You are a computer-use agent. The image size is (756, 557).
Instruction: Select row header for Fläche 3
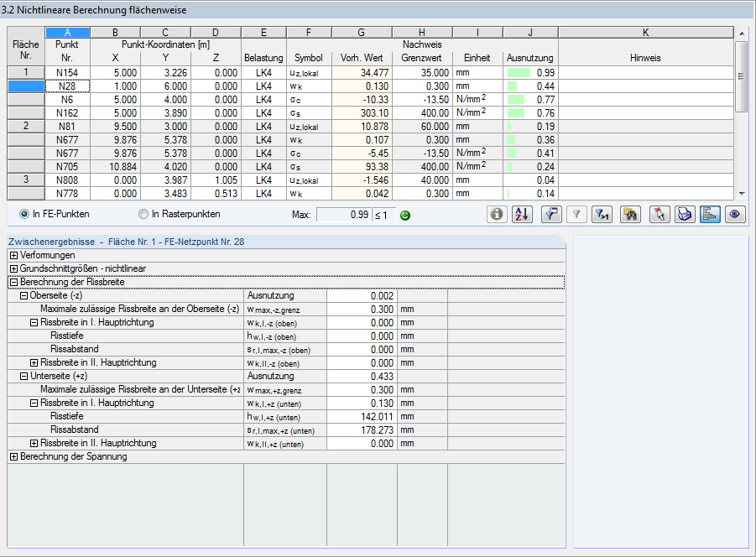point(26,180)
